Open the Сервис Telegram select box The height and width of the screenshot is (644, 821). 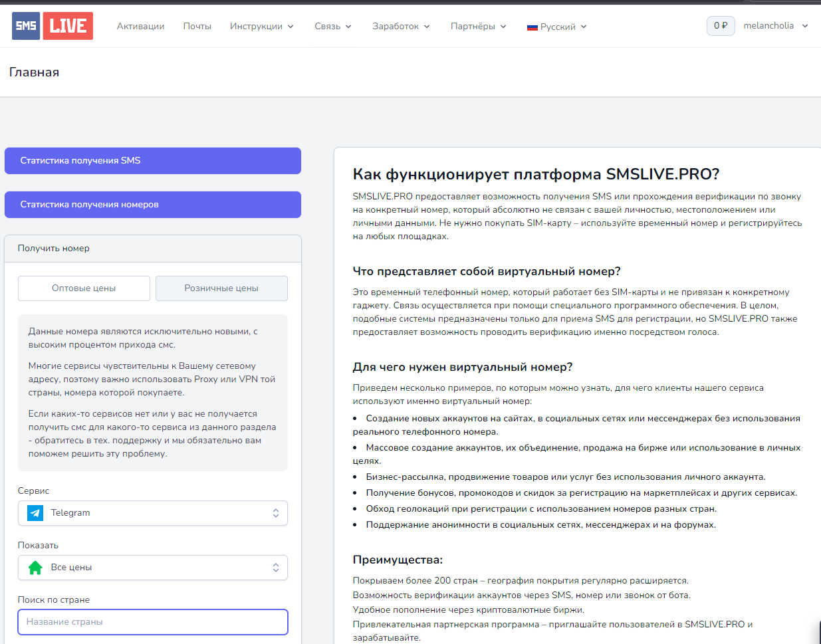pos(153,513)
